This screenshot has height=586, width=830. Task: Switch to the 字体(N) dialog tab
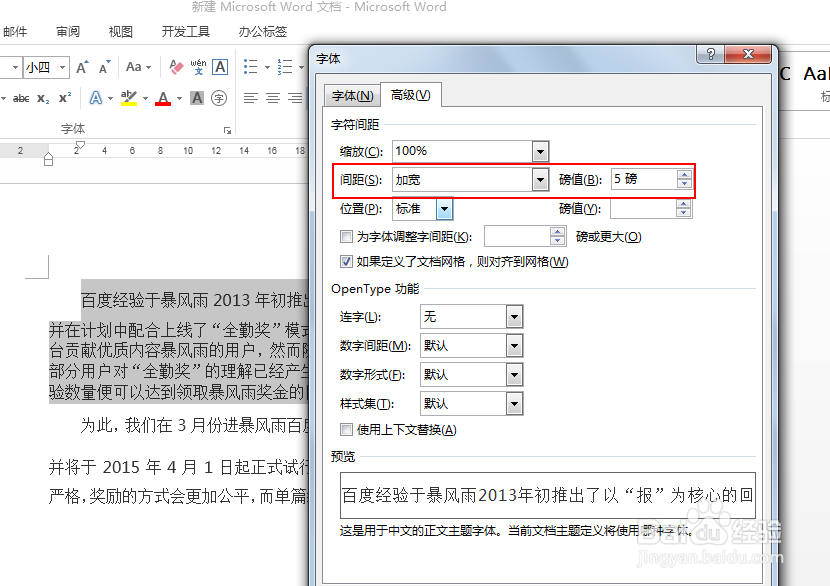[x=353, y=96]
